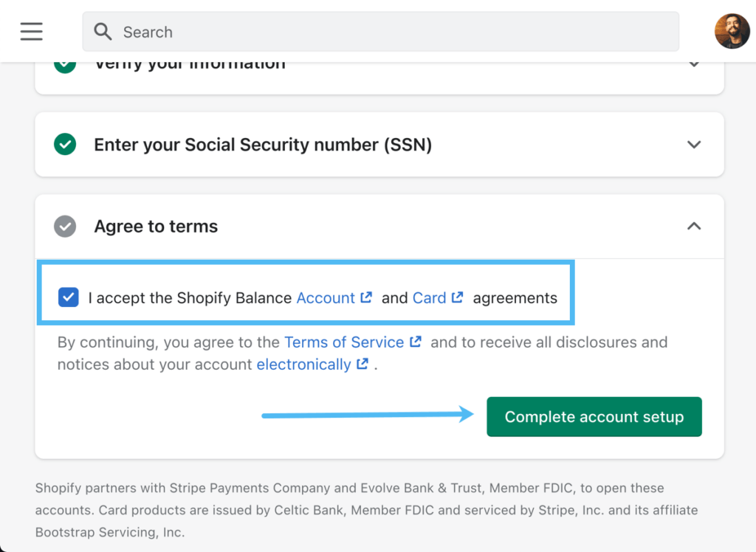Click the search magnifier icon
This screenshot has height=552, width=756.
[x=103, y=32]
